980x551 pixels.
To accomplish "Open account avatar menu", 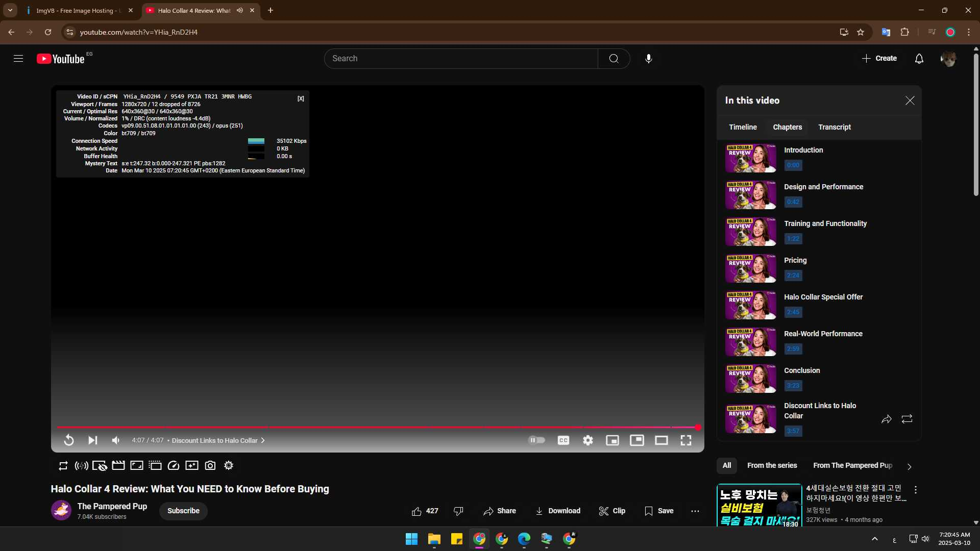I will (x=948, y=59).
